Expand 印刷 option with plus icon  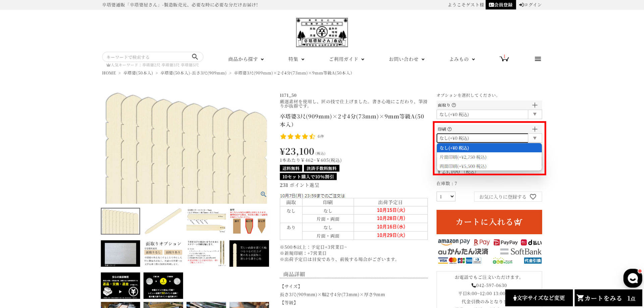click(535, 129)
